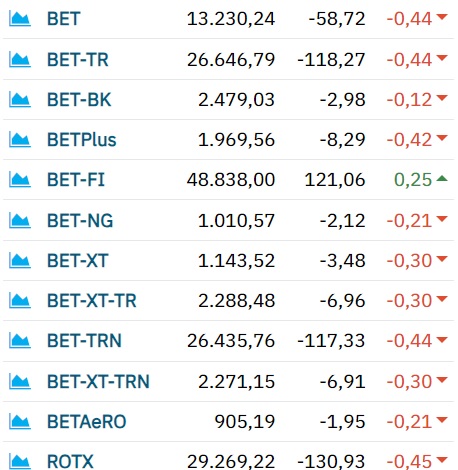
Task: Open the chart icon for BET-BK
Action: point(20,100)
